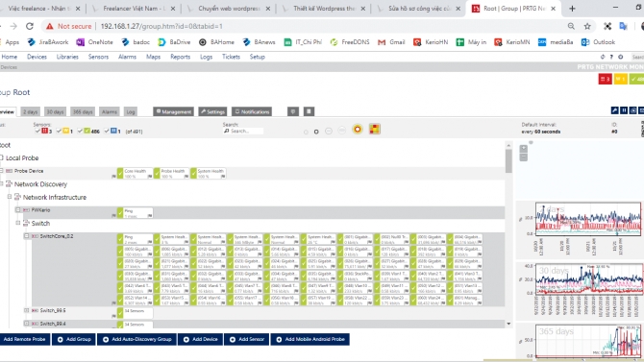Image resolution: width=644 pixels, height=362 pixels.
Task: Switch to the Log tab
Action: click(131, 111)
